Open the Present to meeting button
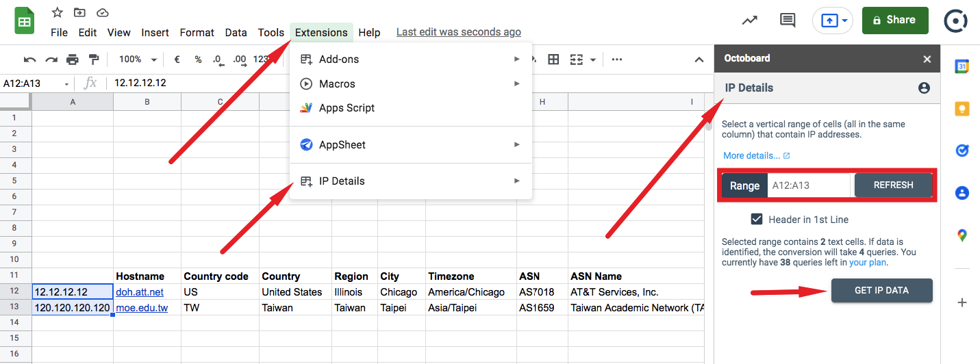Screen dimensions: 980x364 click(832, 21)
